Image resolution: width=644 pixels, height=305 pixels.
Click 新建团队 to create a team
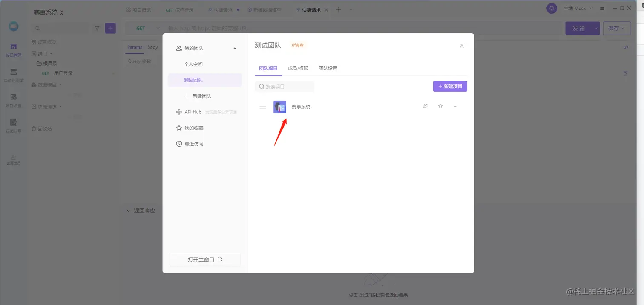(x=198, y=96)
